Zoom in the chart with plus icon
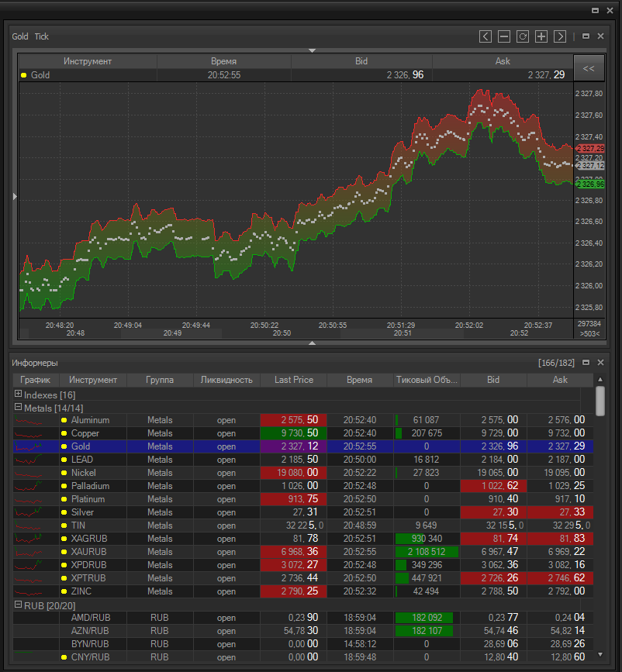 [x=541, y=36]
